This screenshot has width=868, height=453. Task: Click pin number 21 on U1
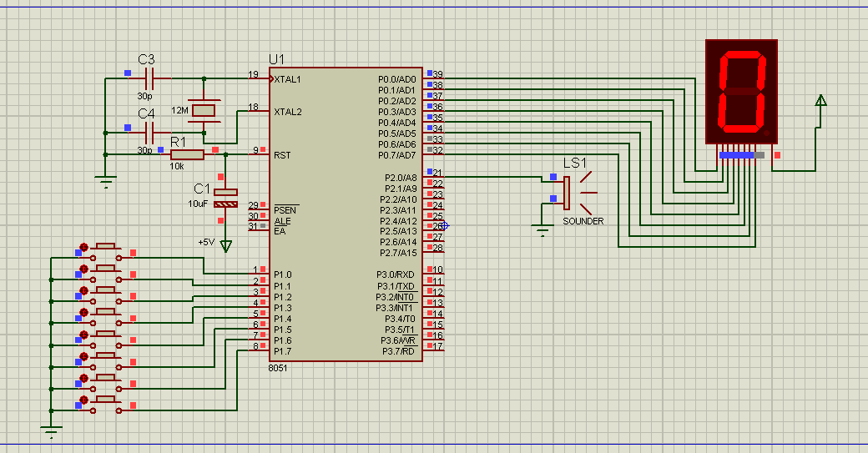pos(438,173)
